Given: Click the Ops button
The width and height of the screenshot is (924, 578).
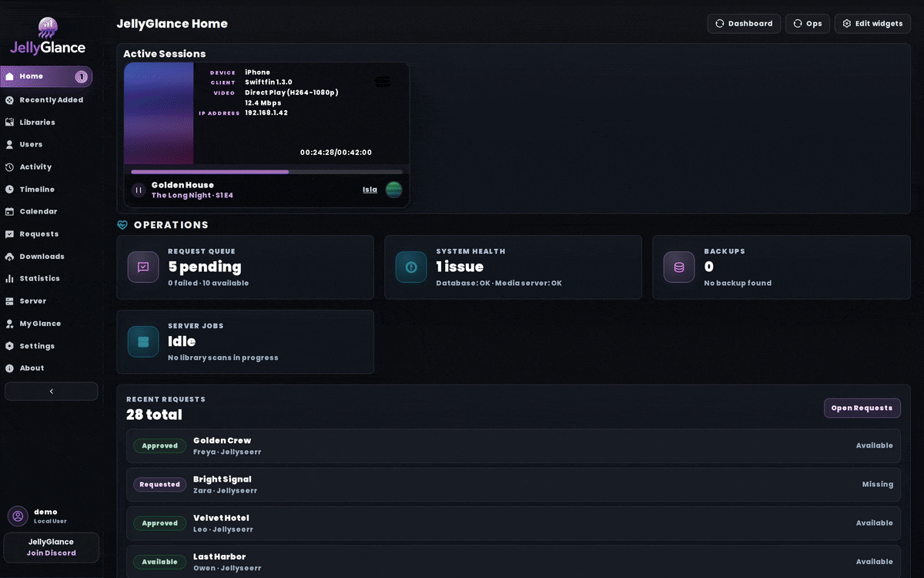Looking at the screenshot, I should (x=808, y=24).
